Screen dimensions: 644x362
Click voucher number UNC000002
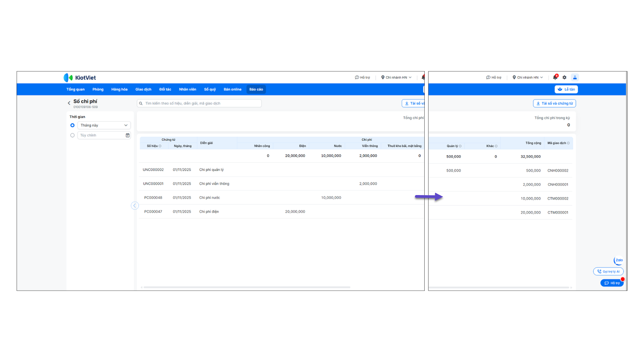[x=153, y=170]
